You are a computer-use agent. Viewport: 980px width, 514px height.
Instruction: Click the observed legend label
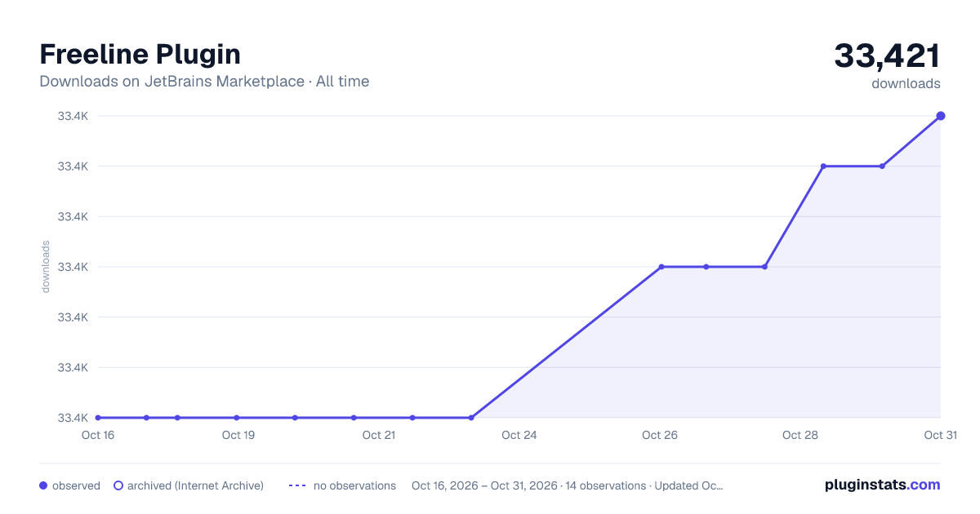click(76, 485)
